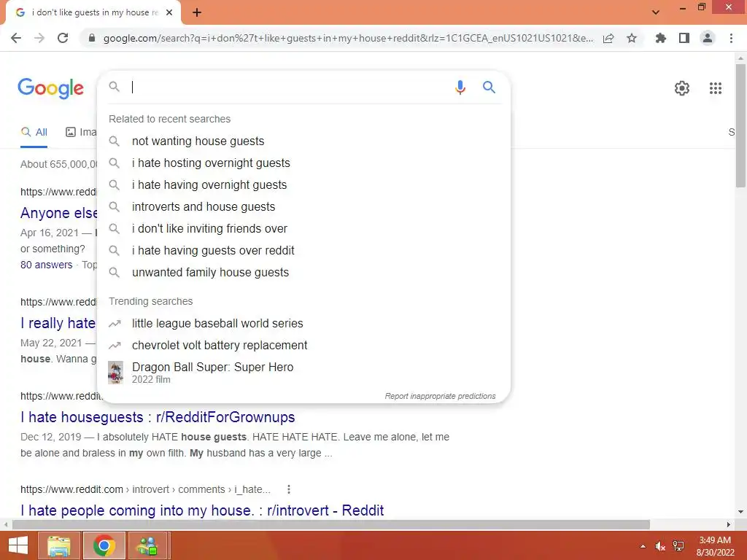Open the Google apps grid
This screenshot has width=747, height=560.
click(x=715, y=88)
